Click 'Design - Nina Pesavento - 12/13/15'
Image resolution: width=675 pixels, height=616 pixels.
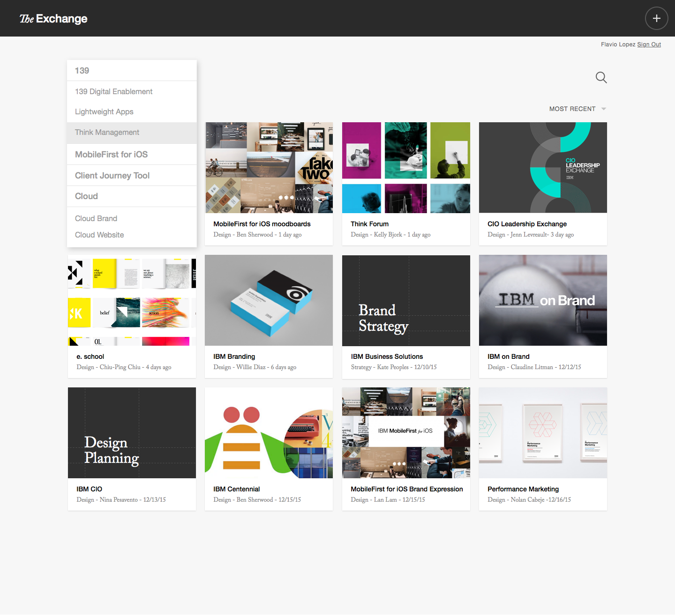pos(121,500)
